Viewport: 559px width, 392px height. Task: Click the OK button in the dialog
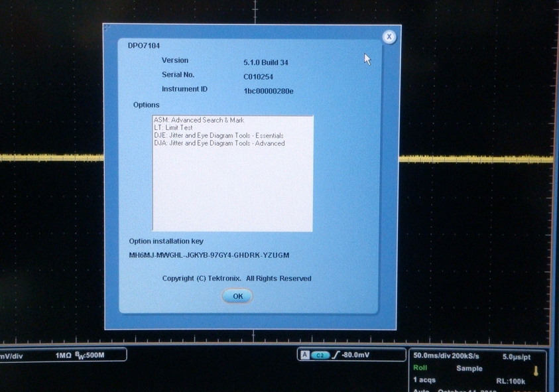tap(237, 296)
